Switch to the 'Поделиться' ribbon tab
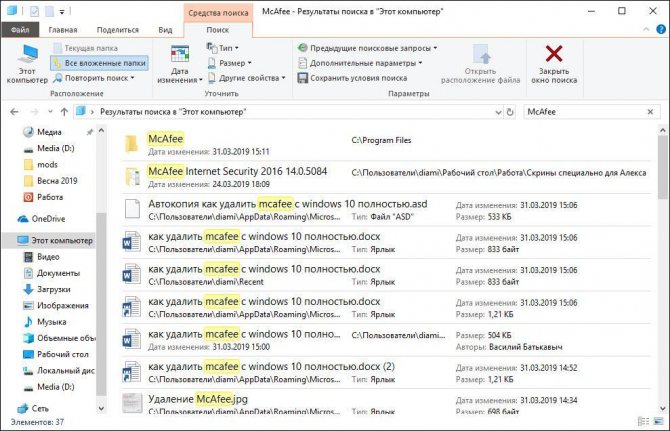Viewport: 670px width, 431px height. click(118, 30)
